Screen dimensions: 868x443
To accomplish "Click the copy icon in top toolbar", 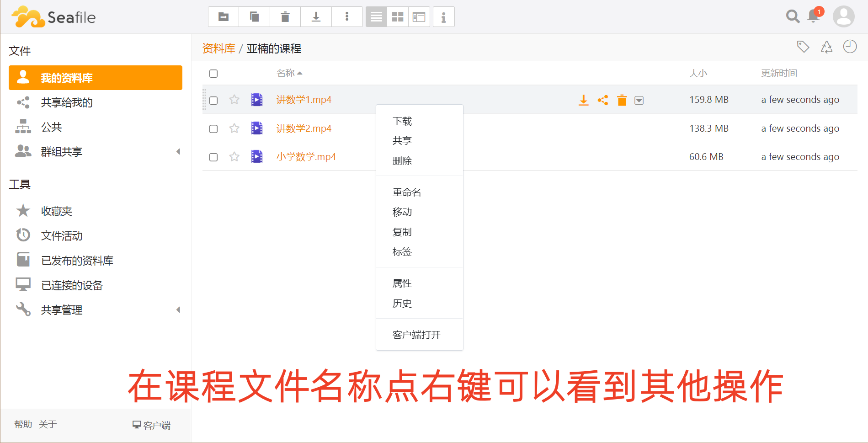I will (254, 17).
